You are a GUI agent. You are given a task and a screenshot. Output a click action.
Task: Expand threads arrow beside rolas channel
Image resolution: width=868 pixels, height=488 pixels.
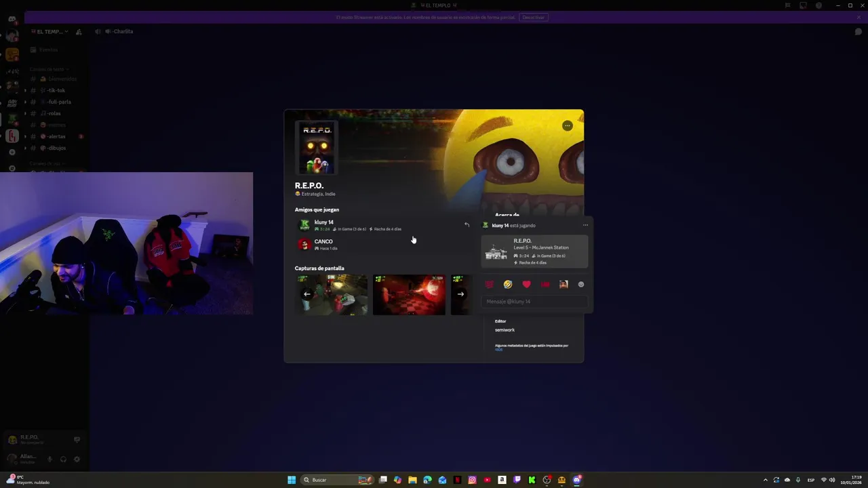click(x=25, y=113)
